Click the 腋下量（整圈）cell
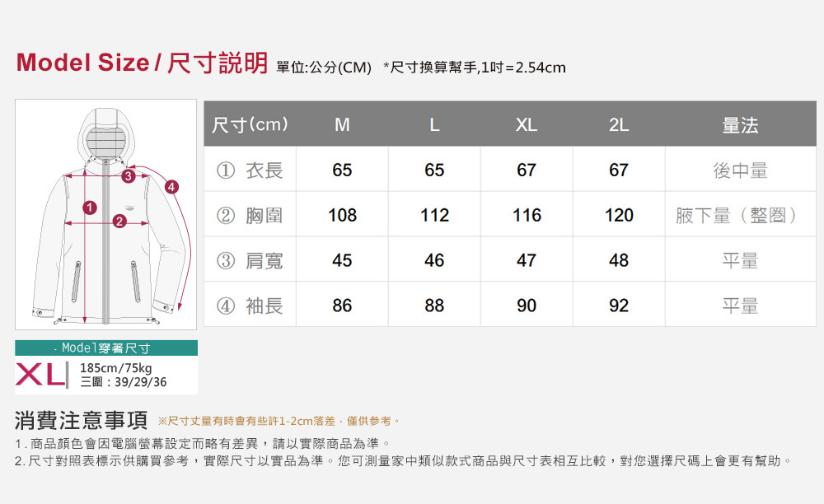 point(741,215)
